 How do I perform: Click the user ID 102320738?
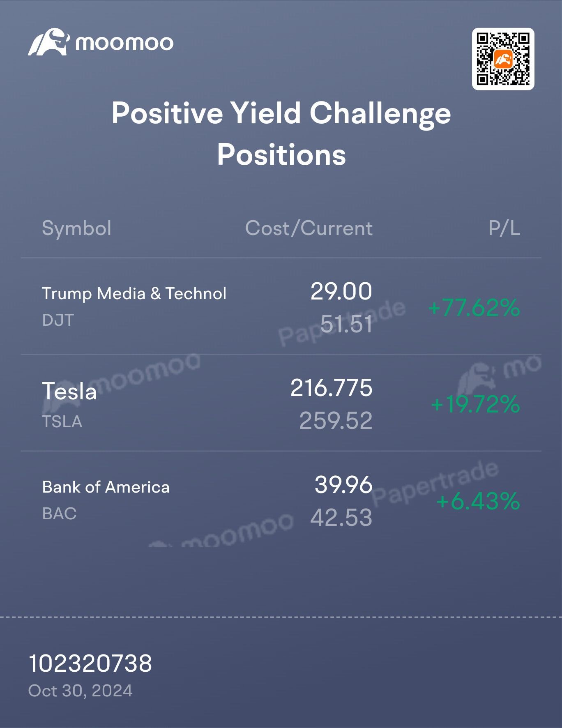tap(90, 663)
